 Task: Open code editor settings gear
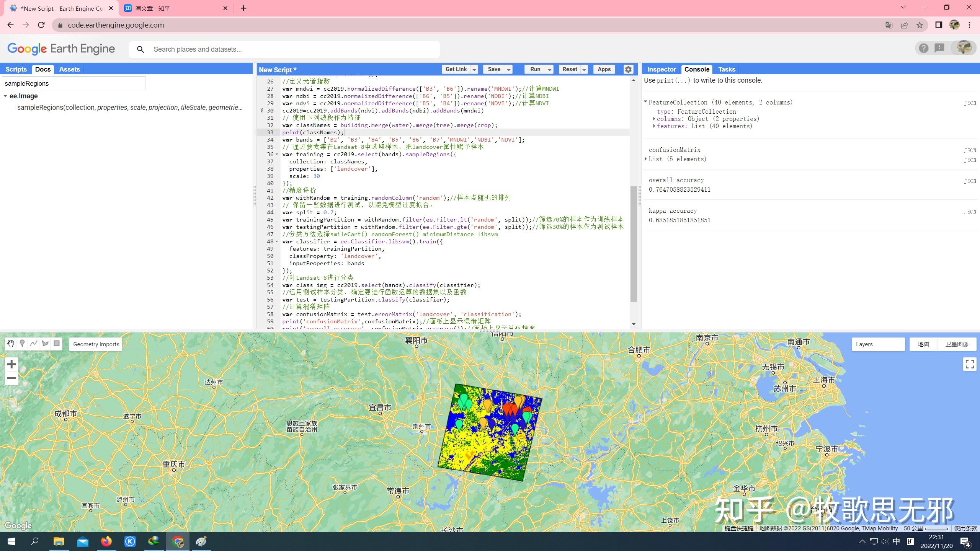click(628, 69)
